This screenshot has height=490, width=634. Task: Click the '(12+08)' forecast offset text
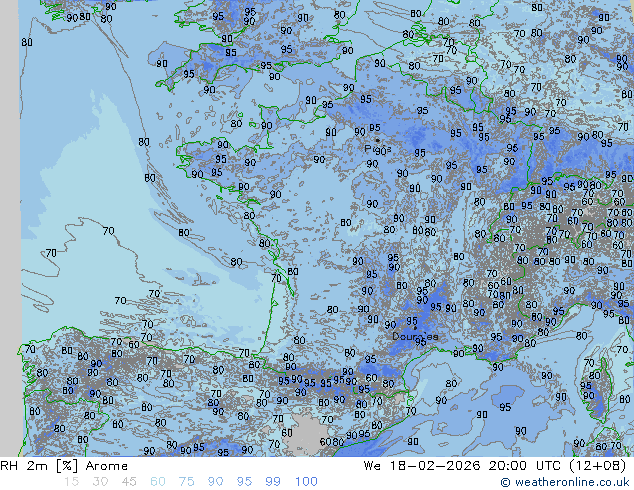[x=599, y=466]
